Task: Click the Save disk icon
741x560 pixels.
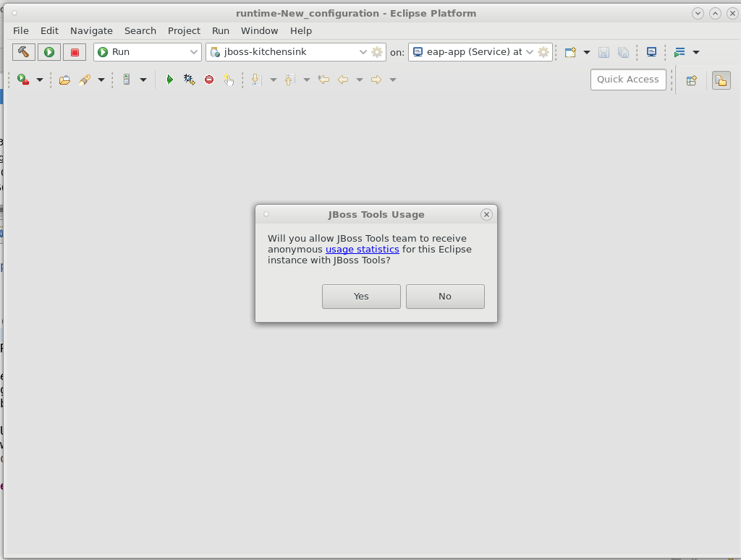Action: 604,52
